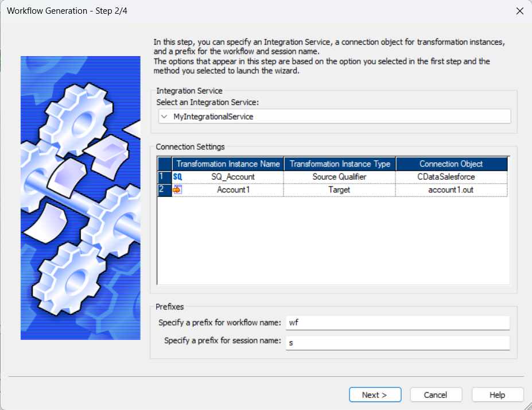The image size is (532, 410).
Task: Click the SQ source qualifier icon beside SQ_Account
Action: 177,176
